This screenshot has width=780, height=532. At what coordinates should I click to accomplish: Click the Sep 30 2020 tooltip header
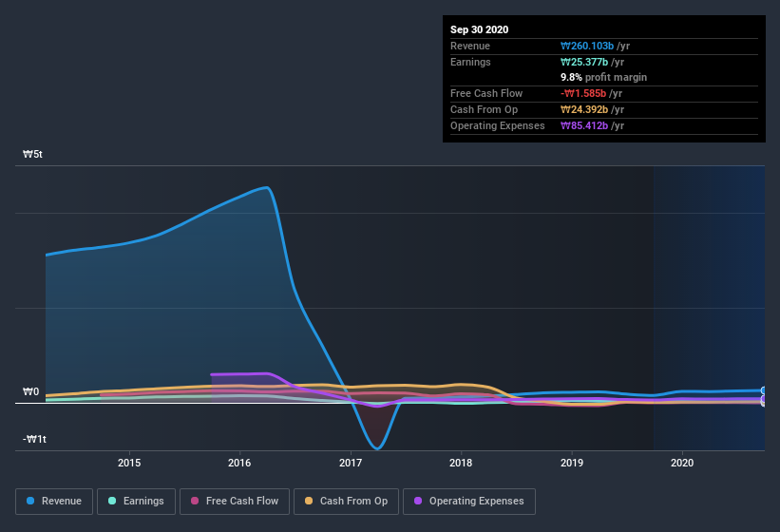pos(479,29)
